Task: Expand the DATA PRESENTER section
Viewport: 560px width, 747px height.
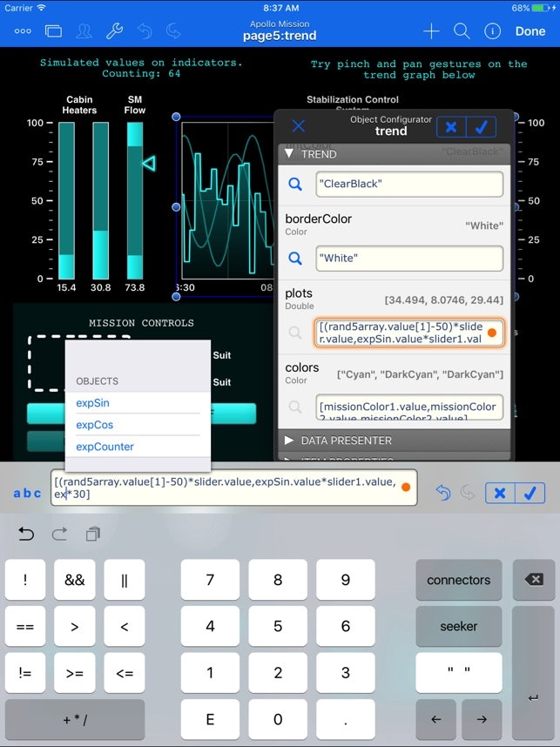Action: point(394,441)
